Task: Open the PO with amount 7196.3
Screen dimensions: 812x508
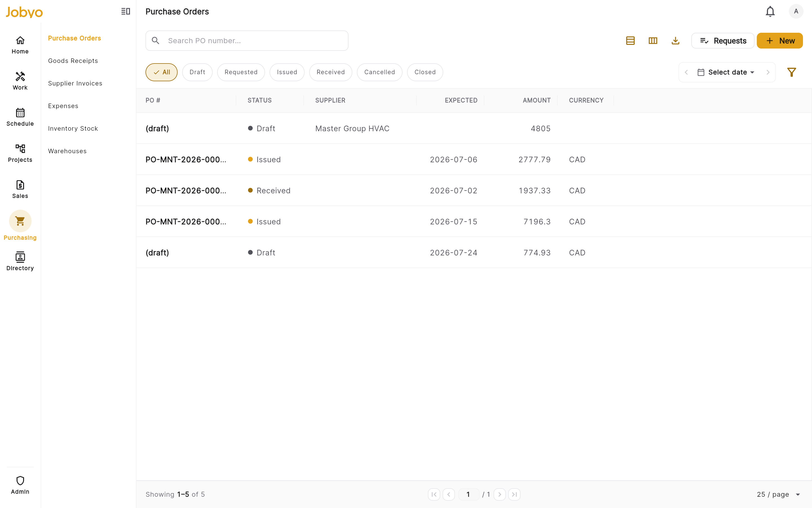Action: point(474,222)
